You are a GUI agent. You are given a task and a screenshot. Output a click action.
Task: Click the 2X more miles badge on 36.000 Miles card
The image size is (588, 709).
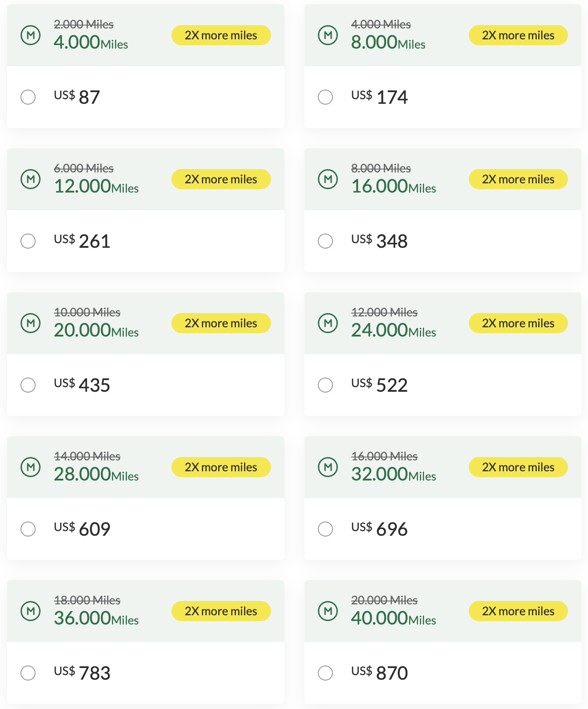[221, 611]
